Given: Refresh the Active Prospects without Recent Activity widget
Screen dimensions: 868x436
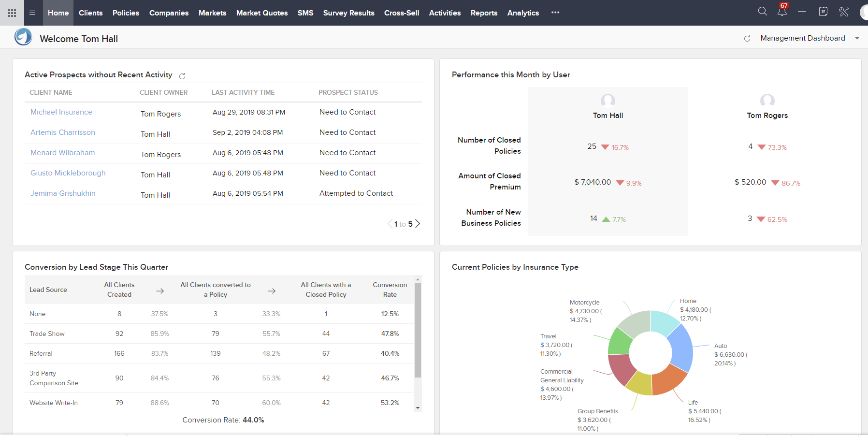Looking at the screenshot, I should pos(182,76).
